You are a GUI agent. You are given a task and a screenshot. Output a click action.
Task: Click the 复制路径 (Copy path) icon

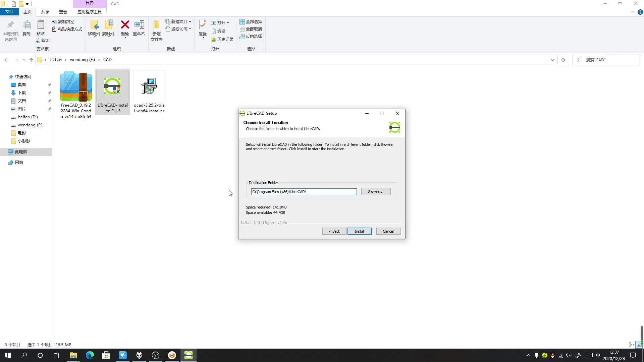pos(64,21)
